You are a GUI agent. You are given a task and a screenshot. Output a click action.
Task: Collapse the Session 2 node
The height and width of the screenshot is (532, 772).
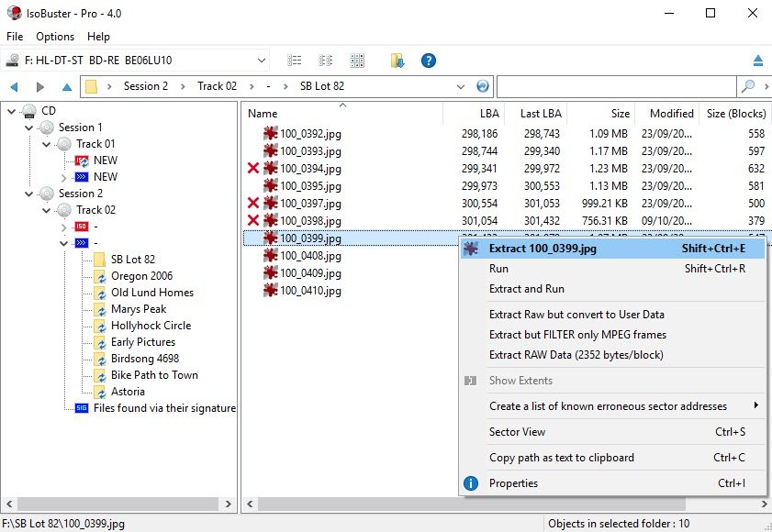click(29, 194)
